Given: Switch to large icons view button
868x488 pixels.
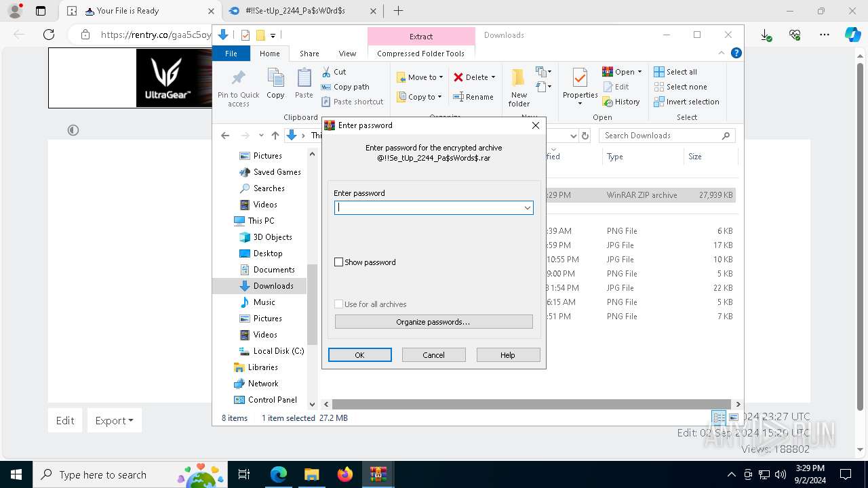Looking at the screenshot, I should pos(733,418).
